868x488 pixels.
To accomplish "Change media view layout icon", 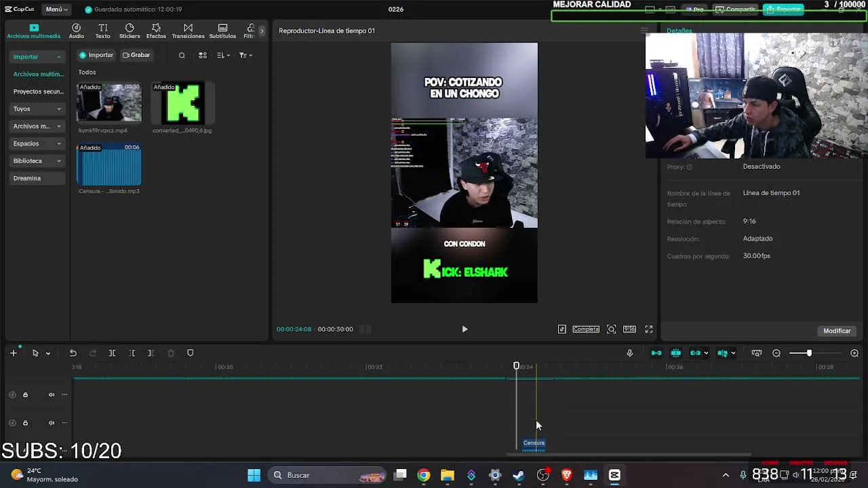I will [x=203, y=56].
